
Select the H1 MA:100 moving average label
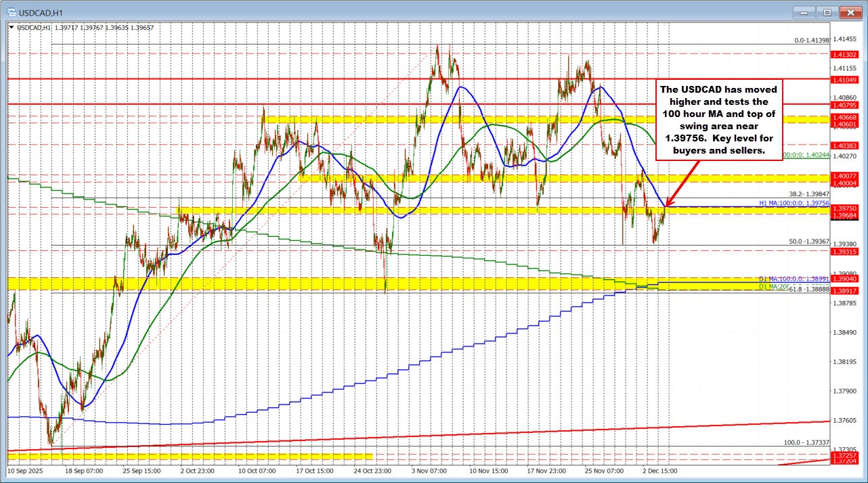[x=794, y=202]
